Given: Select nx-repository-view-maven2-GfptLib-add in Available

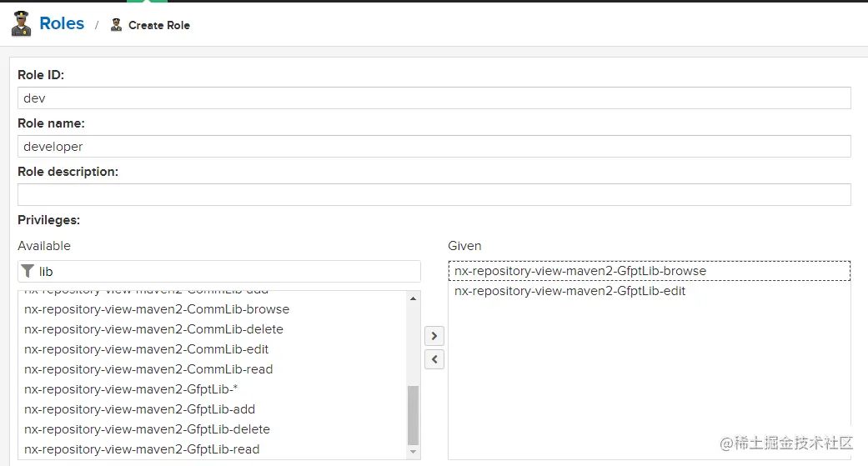Looking at the screenshot, I should [x=213, y=409].
